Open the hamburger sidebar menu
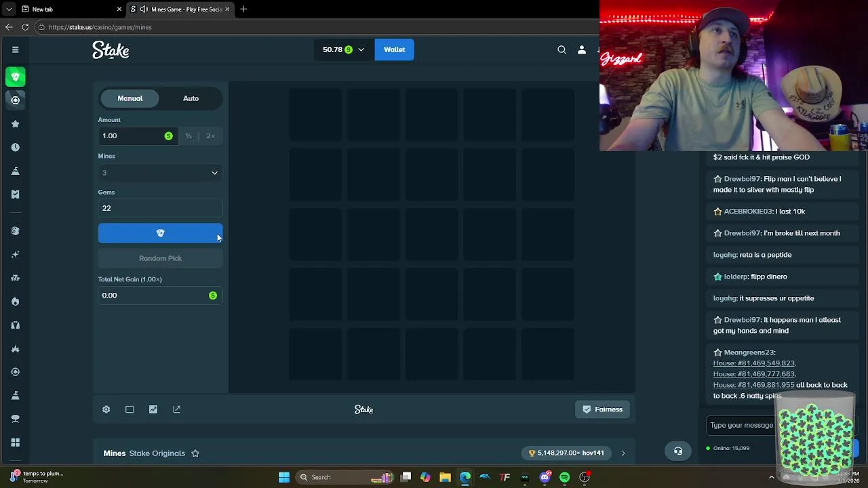This screenshot has width=868, height=488. tap(15, 49)
